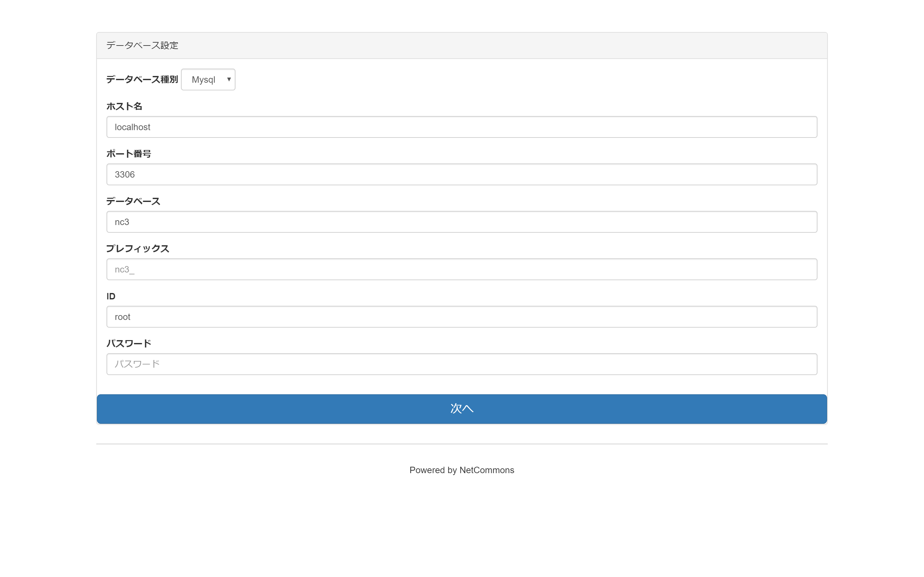Screen dimensions: 924x577
Task: Click the ホスト名 label above the hostname field
Action: [x=124, y=106]
